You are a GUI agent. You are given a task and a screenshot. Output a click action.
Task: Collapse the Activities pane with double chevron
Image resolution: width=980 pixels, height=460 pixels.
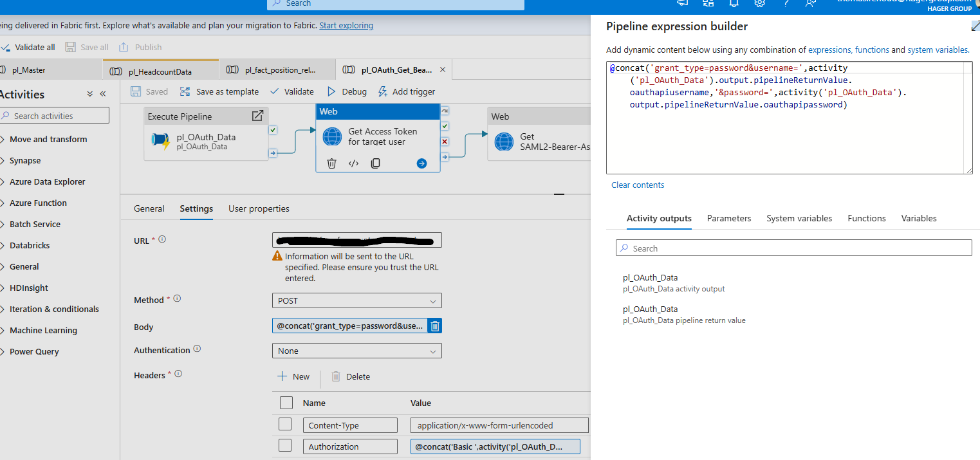click(102, 94)
